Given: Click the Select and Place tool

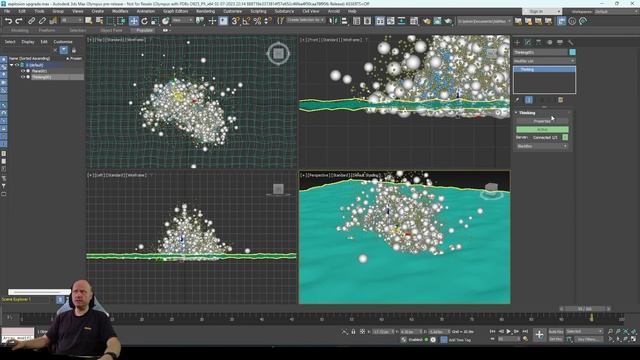Looking at the screenshot, I should pyautogui.click(x=165, y=21).
